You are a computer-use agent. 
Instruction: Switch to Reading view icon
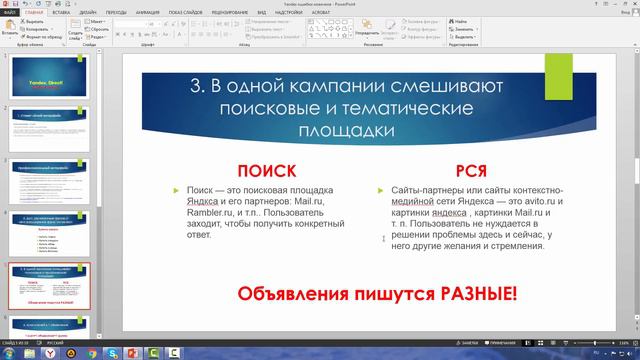(x=553, y=343)
